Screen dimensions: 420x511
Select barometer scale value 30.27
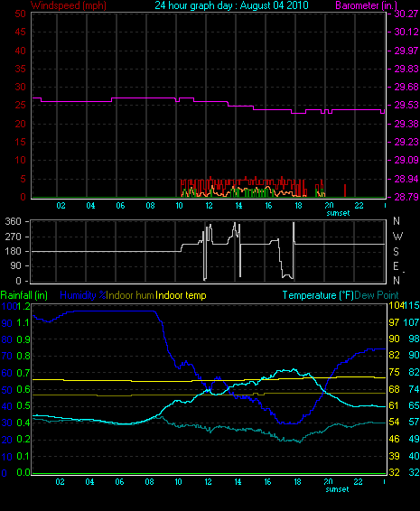tap(406, 14)
